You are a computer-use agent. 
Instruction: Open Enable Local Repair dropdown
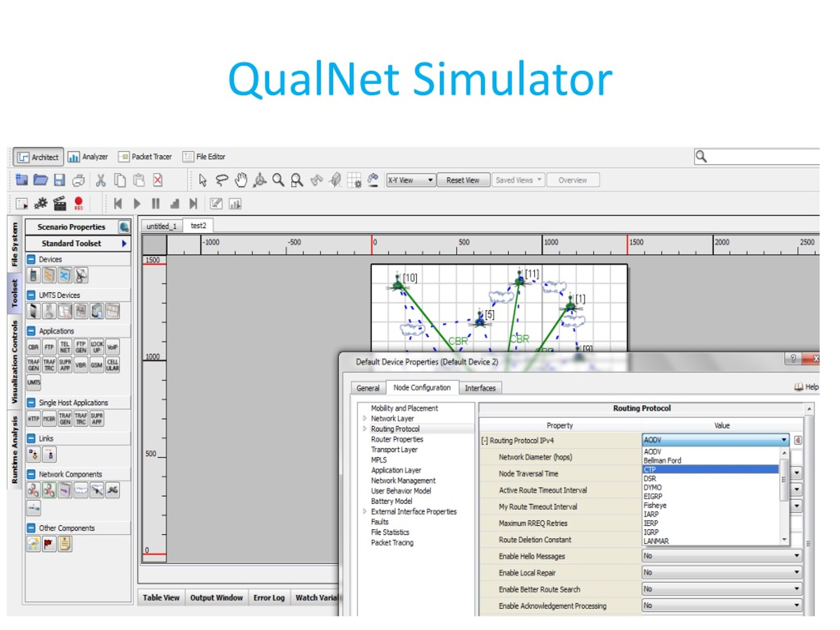pyautogui.click(x=722, y=573)
